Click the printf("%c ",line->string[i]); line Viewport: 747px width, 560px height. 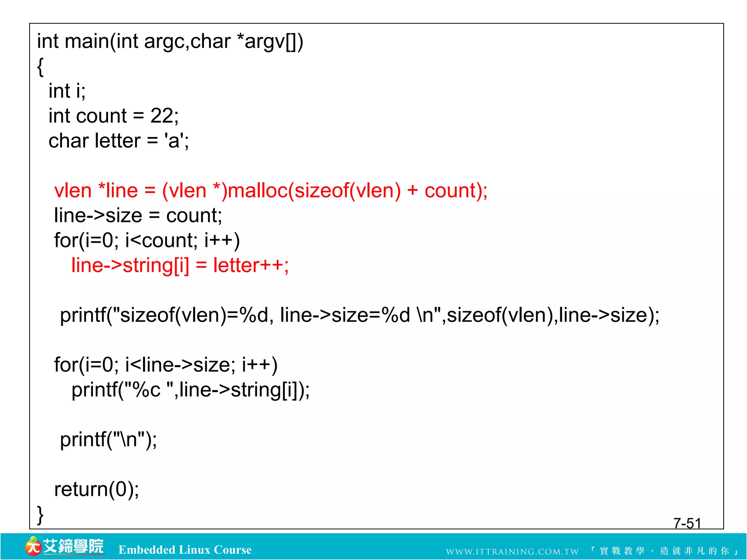coord(190,390)
